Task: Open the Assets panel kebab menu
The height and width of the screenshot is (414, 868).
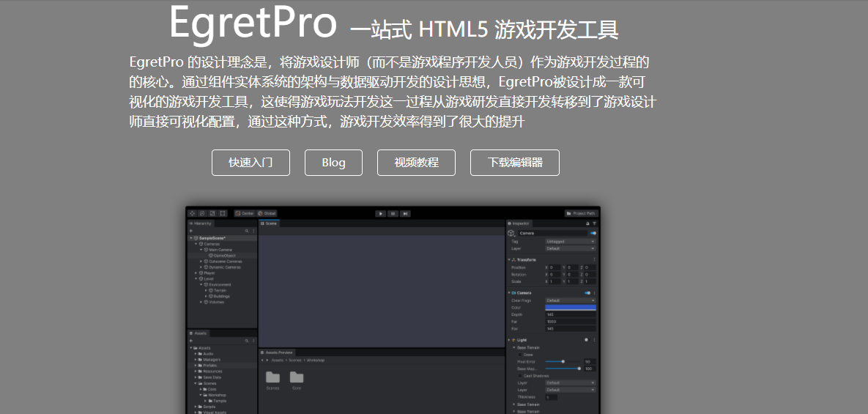Action: click(253, 341)
